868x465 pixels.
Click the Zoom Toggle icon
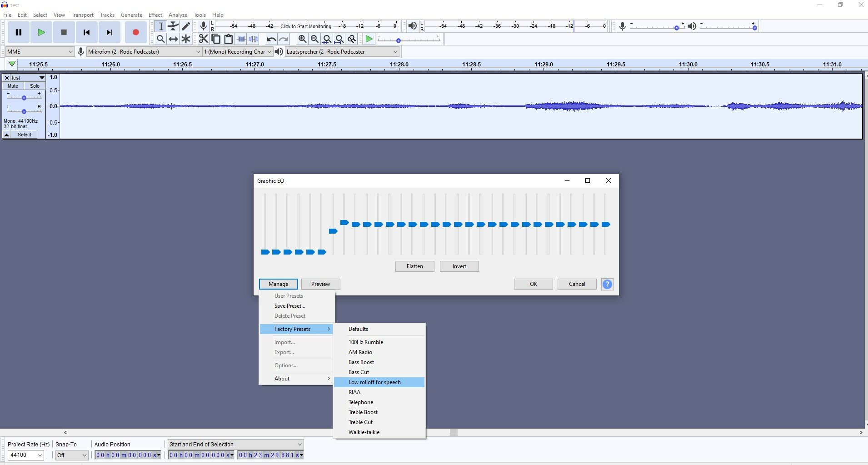pyautogui.click(x=351, y=39)
